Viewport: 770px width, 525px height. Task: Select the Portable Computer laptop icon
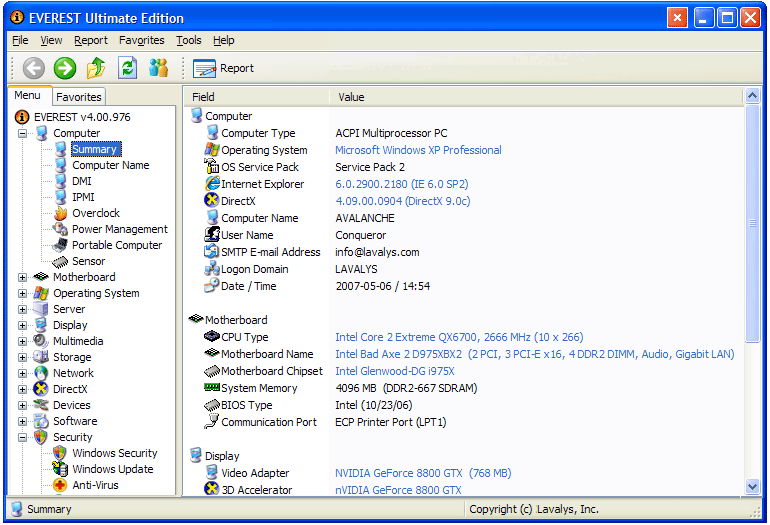[60, 245]
